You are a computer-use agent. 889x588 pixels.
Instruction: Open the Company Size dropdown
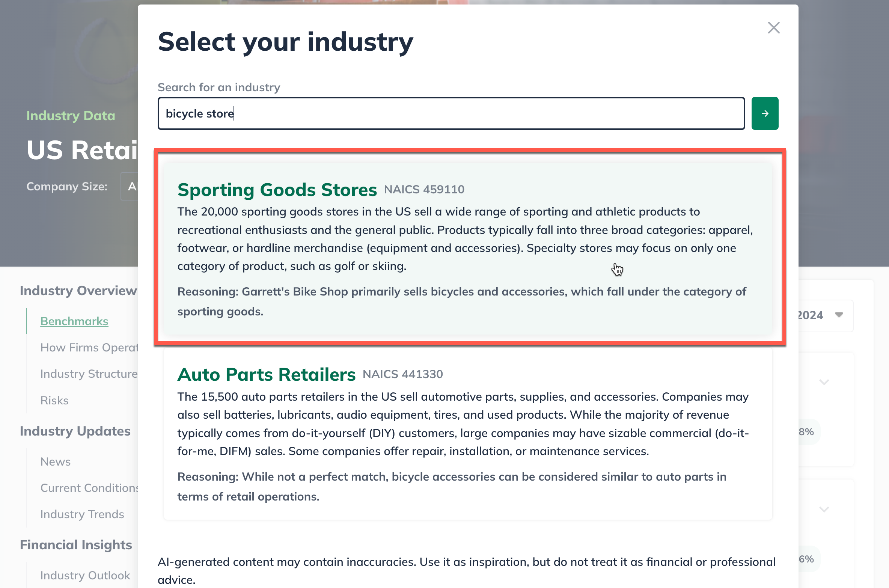pos(130,187)
